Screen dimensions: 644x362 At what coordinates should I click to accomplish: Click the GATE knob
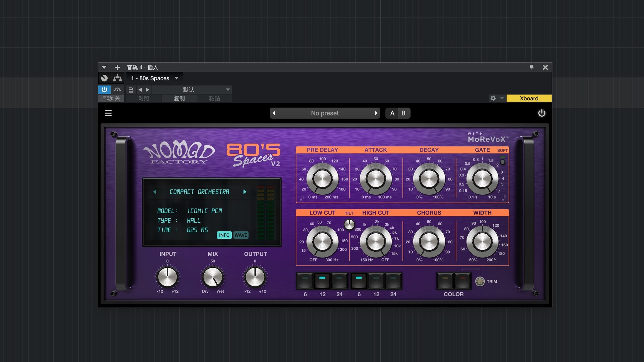482,179
